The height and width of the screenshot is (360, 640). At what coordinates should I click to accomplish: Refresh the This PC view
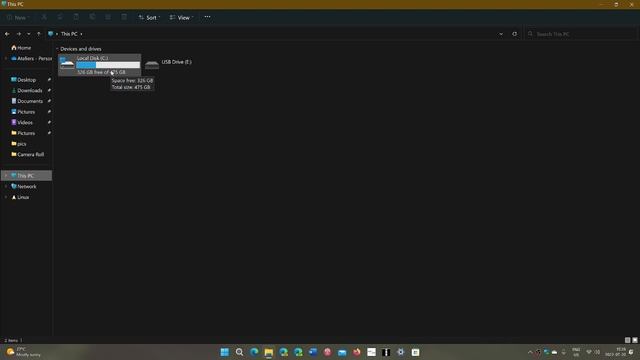514,34
